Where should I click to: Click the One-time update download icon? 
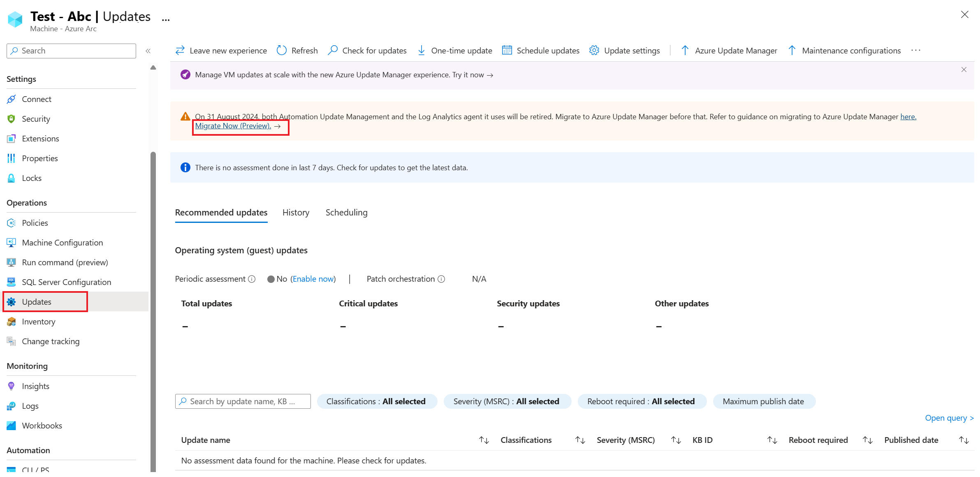[x=422, y=51]
